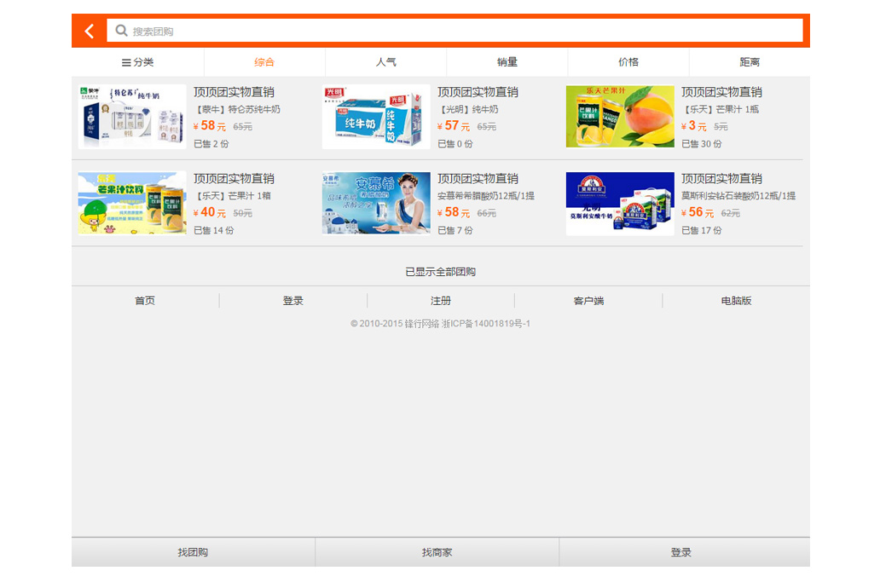Open the 莫斯利安 yogurt product image

620,204
